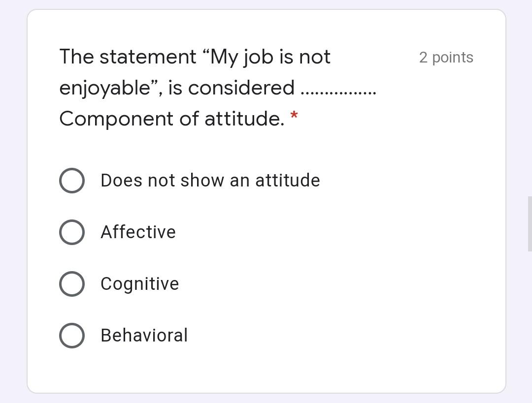Click the "Does not show an attitude" label text
The height and width of the screenshot is (403, 532).
(x=210, y=181)
